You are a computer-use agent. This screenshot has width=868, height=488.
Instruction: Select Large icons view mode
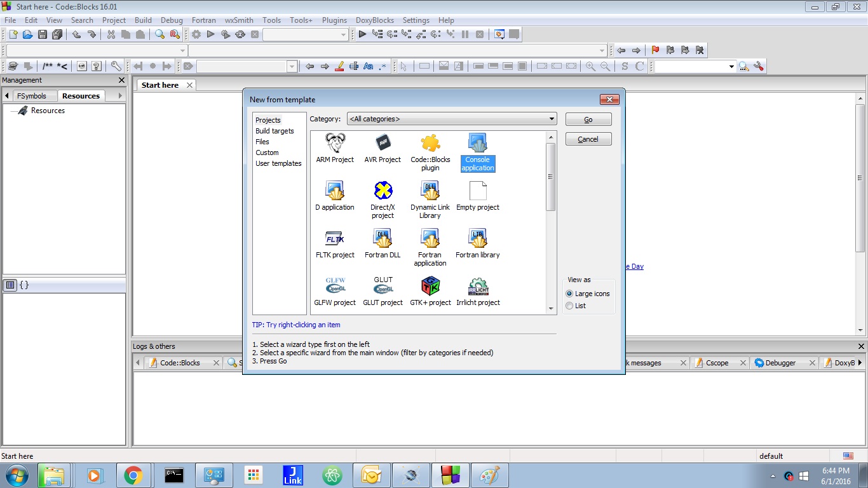point(569,294)
